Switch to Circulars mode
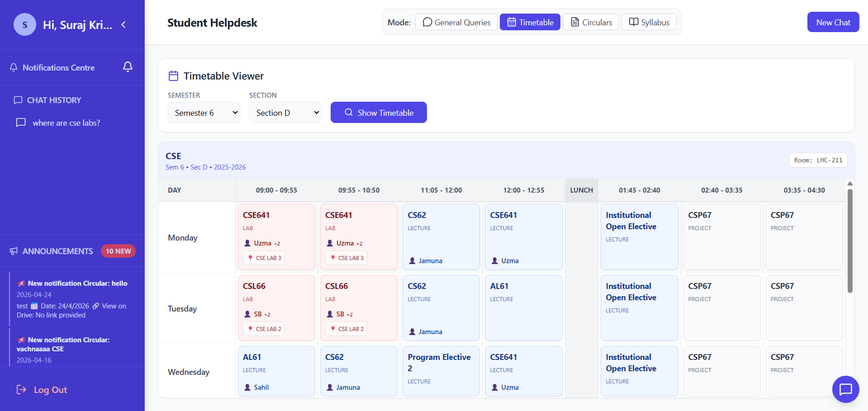The image size is (868, 411). tap(591, 22)
